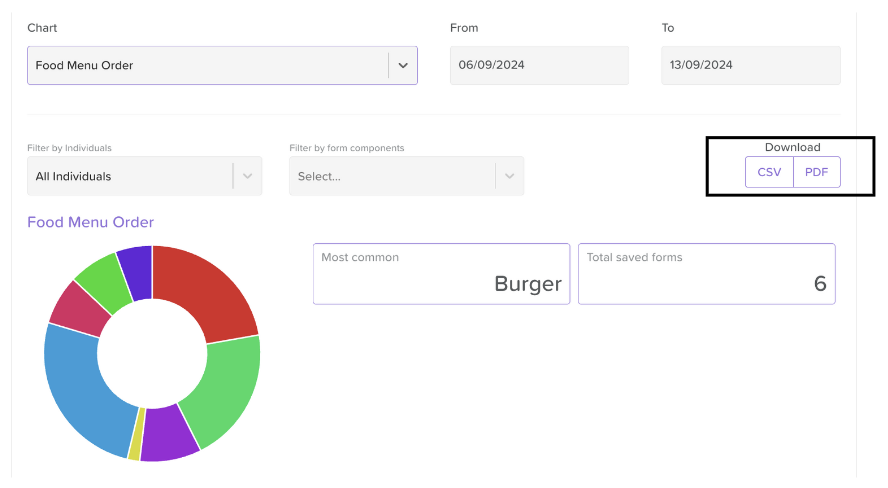The height and width of the screenshot is (488, 888).
Task: Open the Filter by Individuals dropdown
Action: pos(144,176)
